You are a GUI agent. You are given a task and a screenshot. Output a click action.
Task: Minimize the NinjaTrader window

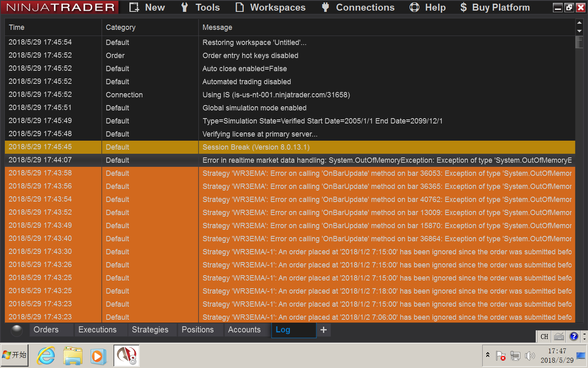point(558,7)
